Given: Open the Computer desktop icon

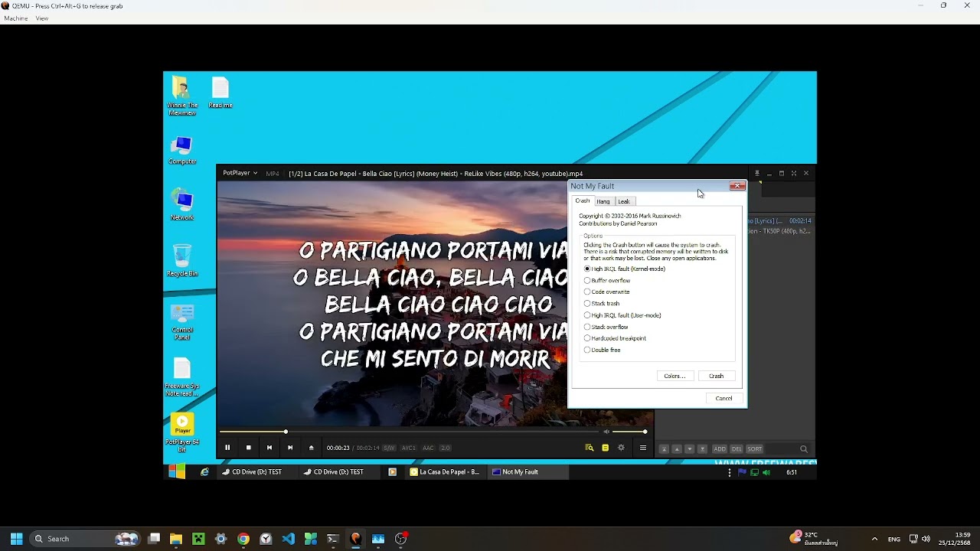Looking at the screenshot, I should pos(182,150).
